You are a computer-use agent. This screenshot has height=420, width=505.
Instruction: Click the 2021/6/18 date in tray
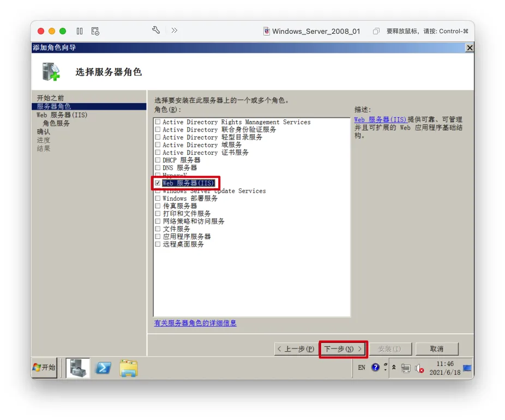coord(445,373)
